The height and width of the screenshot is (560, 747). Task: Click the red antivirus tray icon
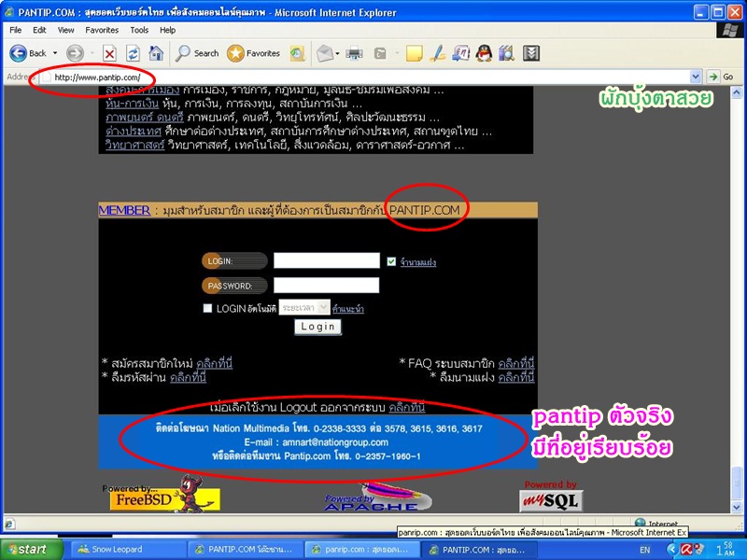pos(686,550)
